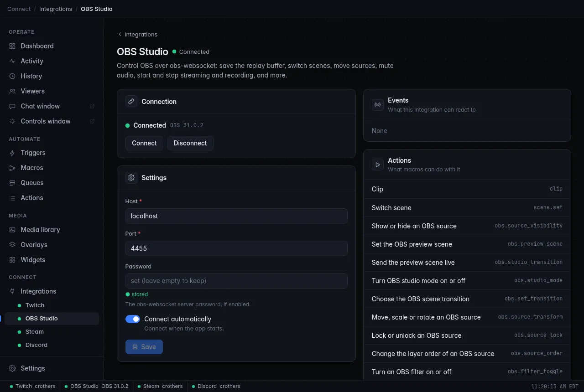This screenshot has width=584, height=392.
Task: Click the Connect breadcrumb link
Action: click(x=19, y=9)
